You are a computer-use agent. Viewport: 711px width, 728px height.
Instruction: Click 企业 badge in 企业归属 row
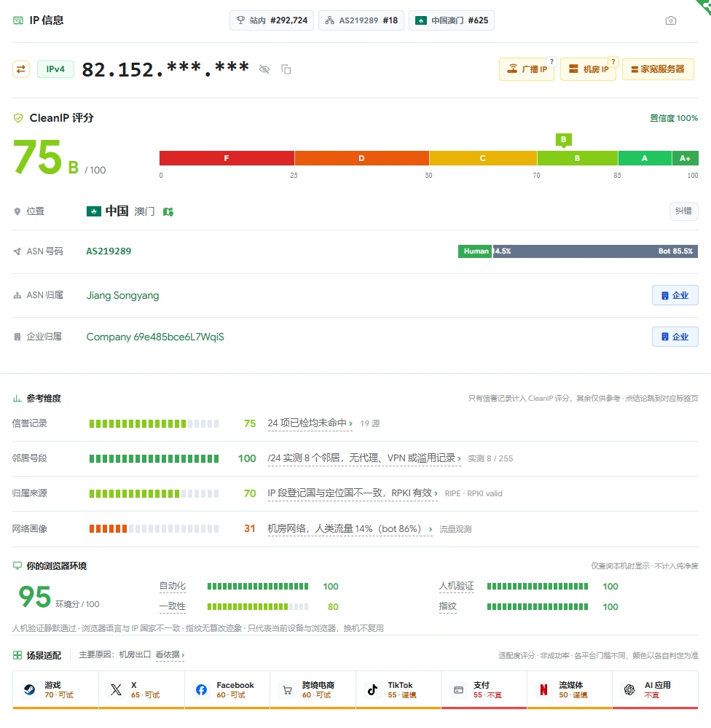pos(675,337)
